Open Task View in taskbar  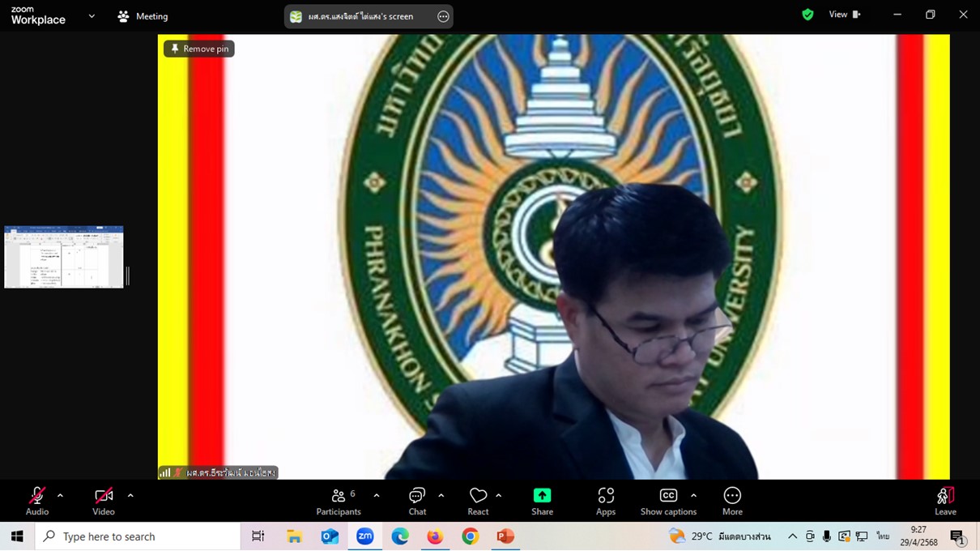(x=258, y=536)
